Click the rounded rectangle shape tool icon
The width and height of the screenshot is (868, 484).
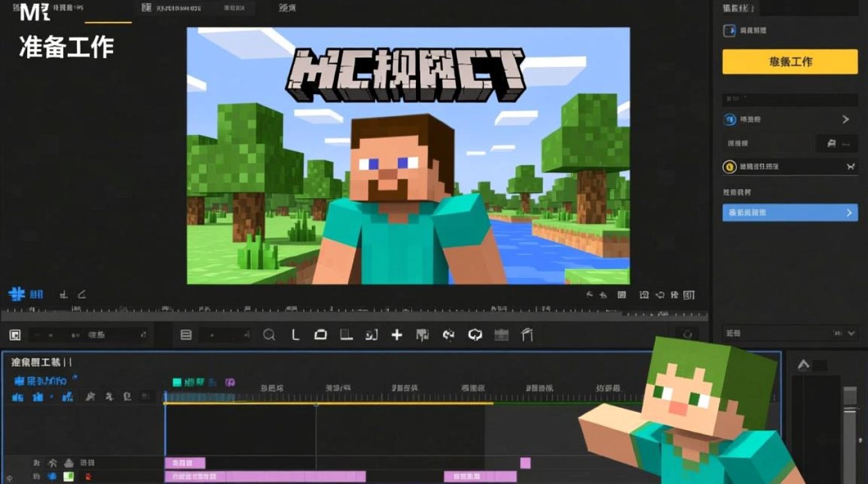click(320, 334)
